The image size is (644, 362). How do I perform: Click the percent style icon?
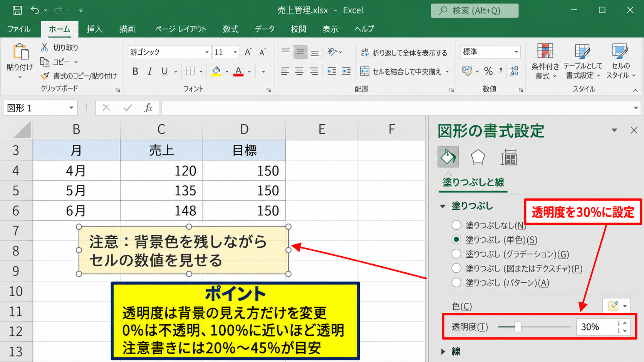488,71
